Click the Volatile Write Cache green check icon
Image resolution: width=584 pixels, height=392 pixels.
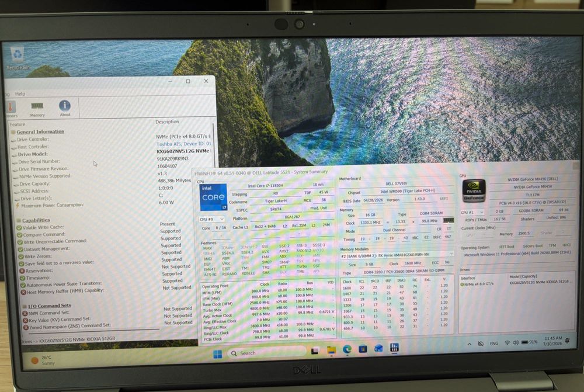[x=19, y=227]
